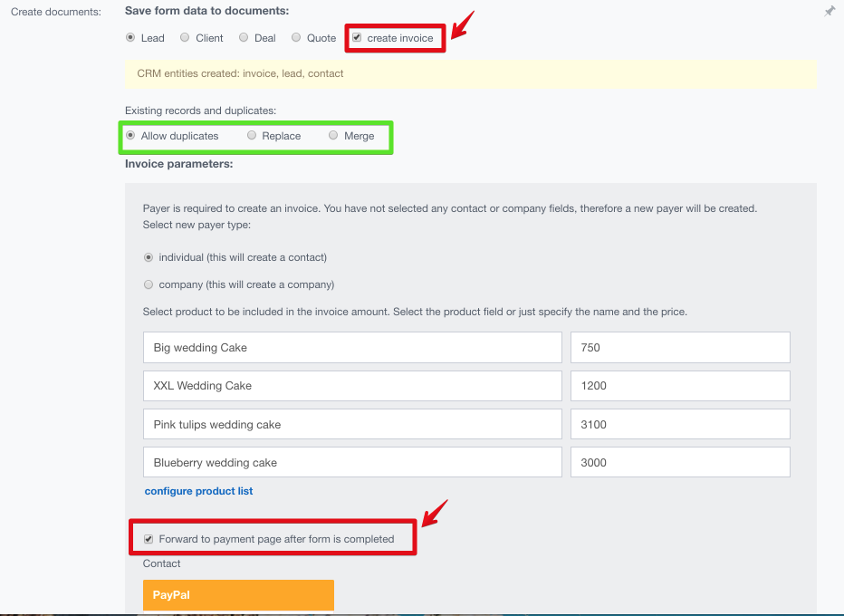This screenshot has height=616, width=844.
Task: Click the Blueberry wedding cake field
Action: click(352, 462)
